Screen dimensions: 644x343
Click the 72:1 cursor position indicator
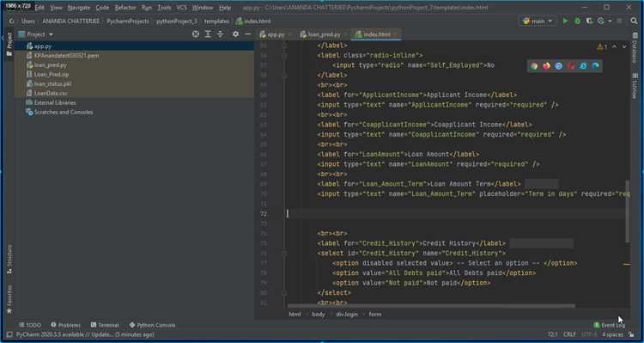[x=552, y=334]
